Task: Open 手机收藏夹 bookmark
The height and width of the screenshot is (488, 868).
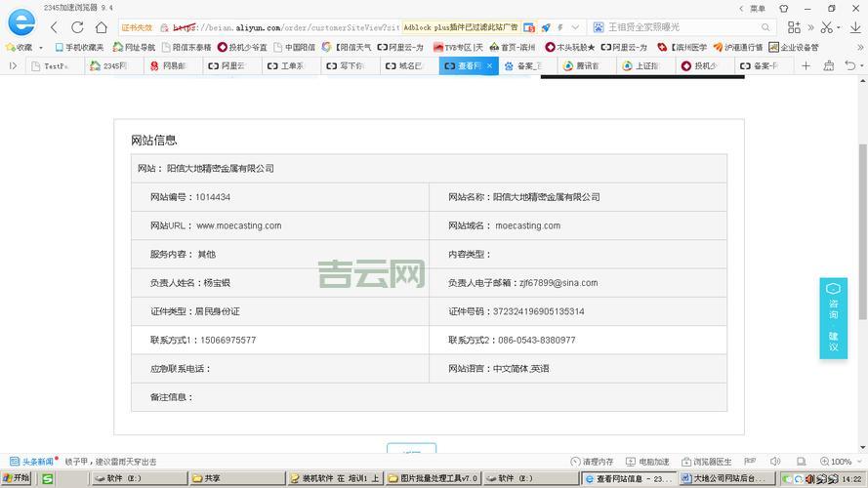Action: 79,47
